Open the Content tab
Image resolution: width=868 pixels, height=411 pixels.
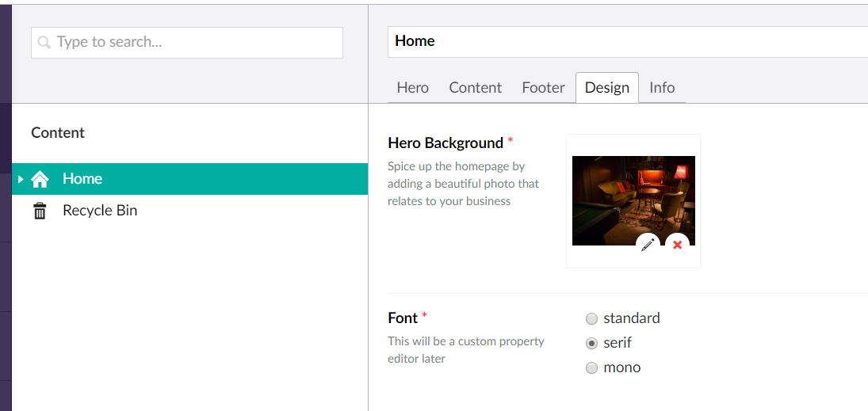(x=475, y=88)
